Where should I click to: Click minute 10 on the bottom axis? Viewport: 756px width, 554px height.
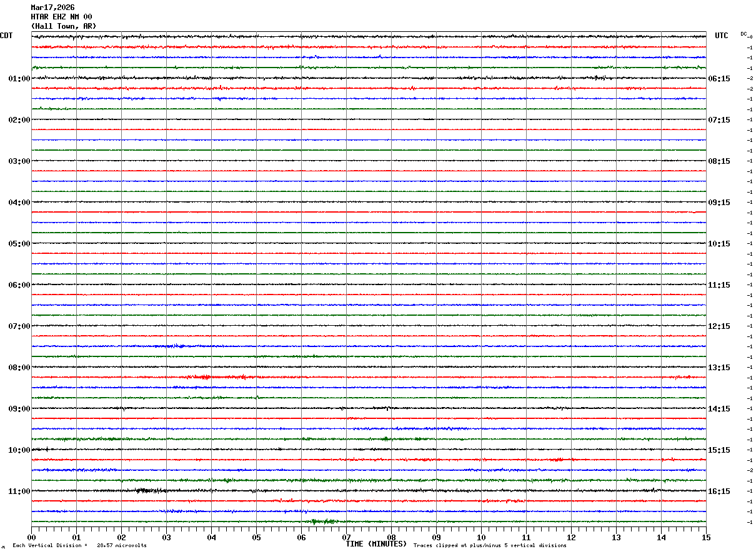481,537
